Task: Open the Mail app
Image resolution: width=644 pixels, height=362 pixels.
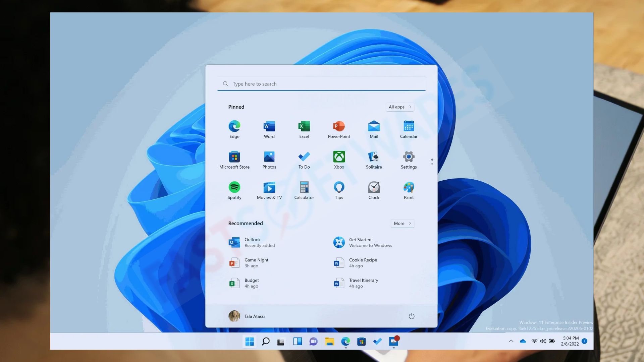Action: [x=374, y=129]
